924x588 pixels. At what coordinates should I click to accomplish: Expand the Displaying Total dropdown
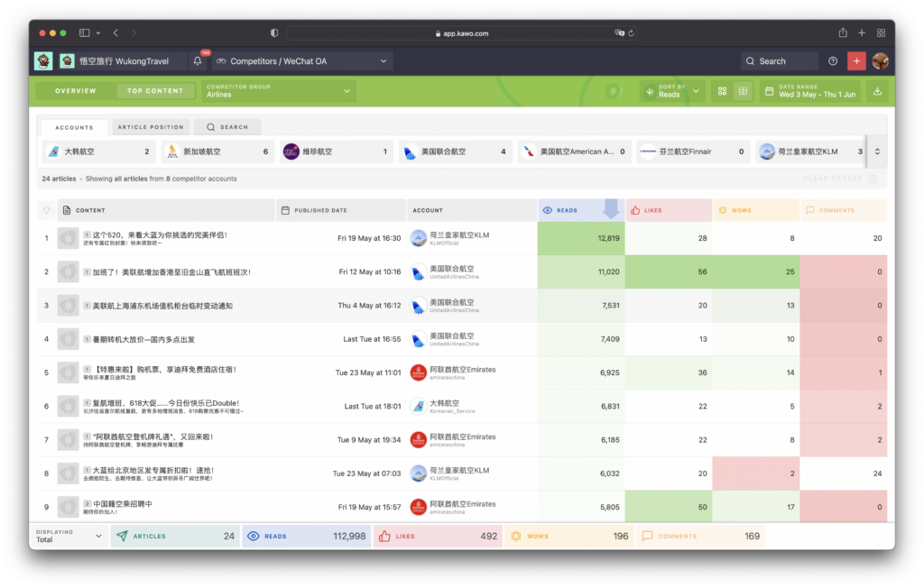69,537
